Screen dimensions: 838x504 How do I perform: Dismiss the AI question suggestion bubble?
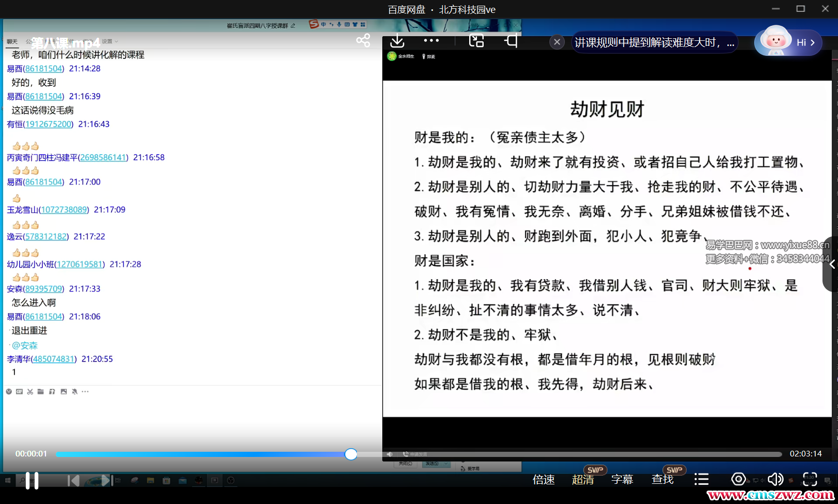point(557,42)
